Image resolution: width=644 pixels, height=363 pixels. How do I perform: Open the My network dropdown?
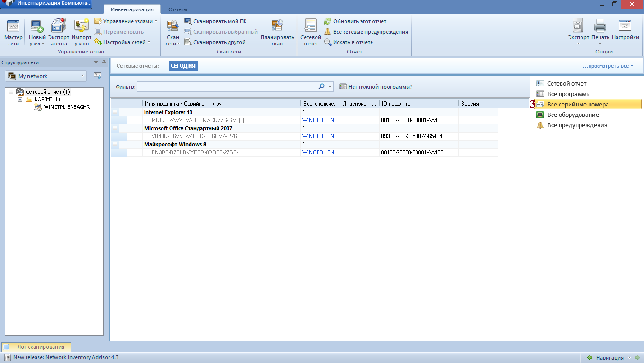point(45,76)
